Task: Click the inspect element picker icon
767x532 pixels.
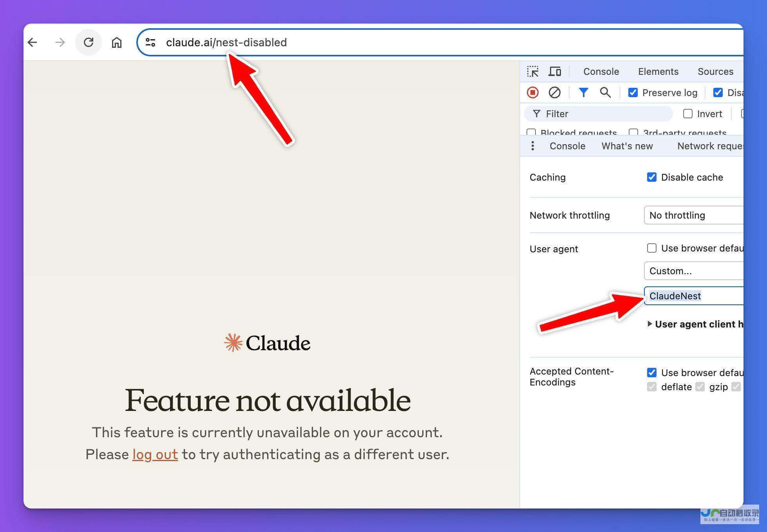Action: pos(533,71)
